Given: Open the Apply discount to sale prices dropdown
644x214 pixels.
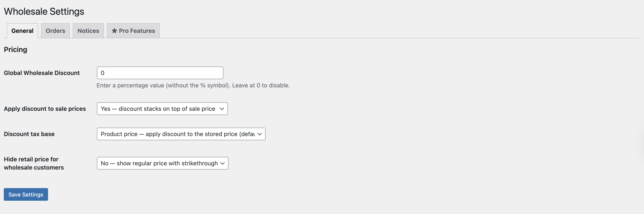Looking at the screenshot, I should (x=162, y=108).
